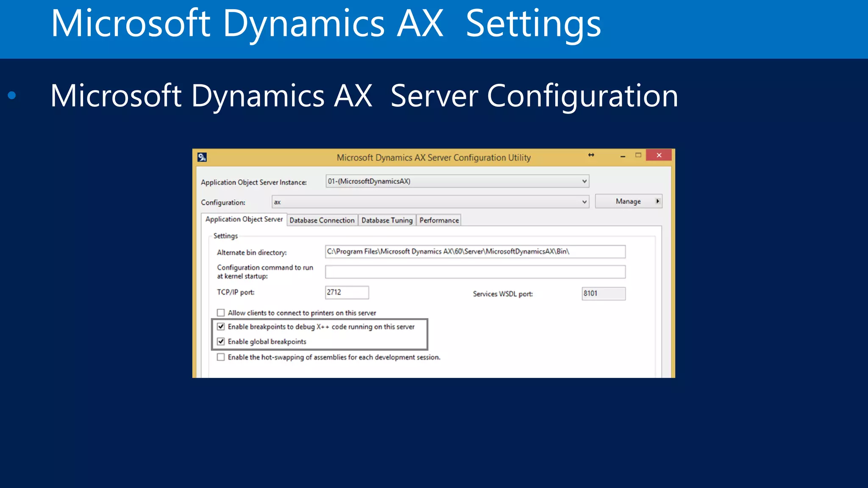Screen dimensions: 868x488
Task: Click the double-arrow resize icon in title bar
Action: 591,155
